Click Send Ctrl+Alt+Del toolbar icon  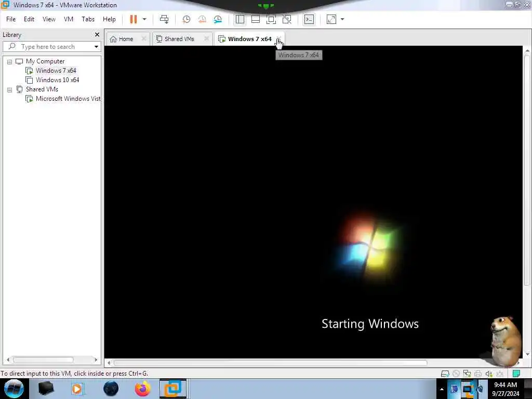point(164,19)
